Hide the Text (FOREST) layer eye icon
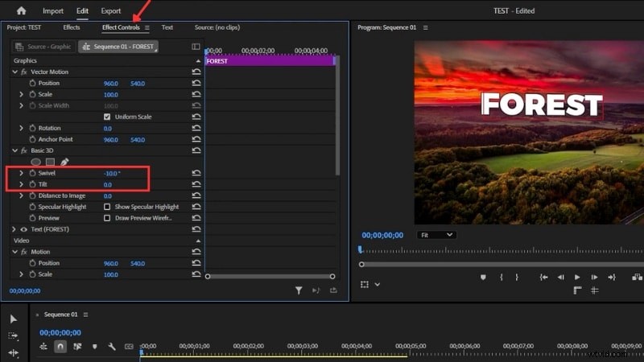Screen dimensions: 644x362 point(24,229)
